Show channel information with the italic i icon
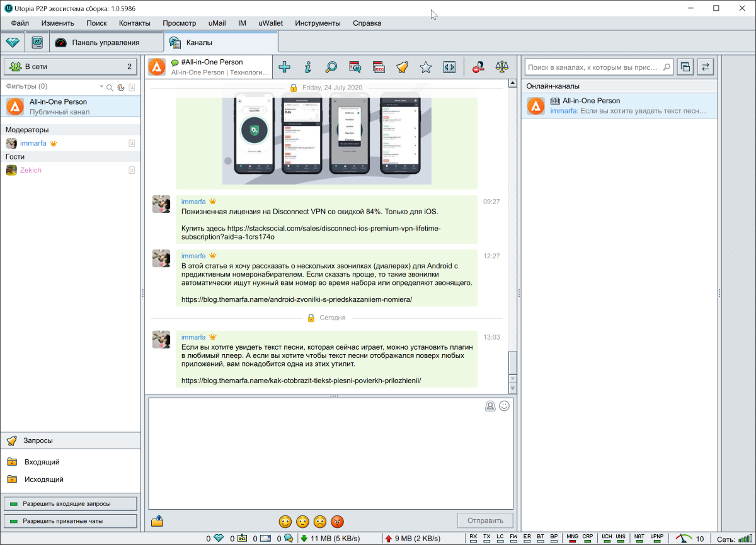The height and width of the screenshot is (545, 756). click(308, 67)
